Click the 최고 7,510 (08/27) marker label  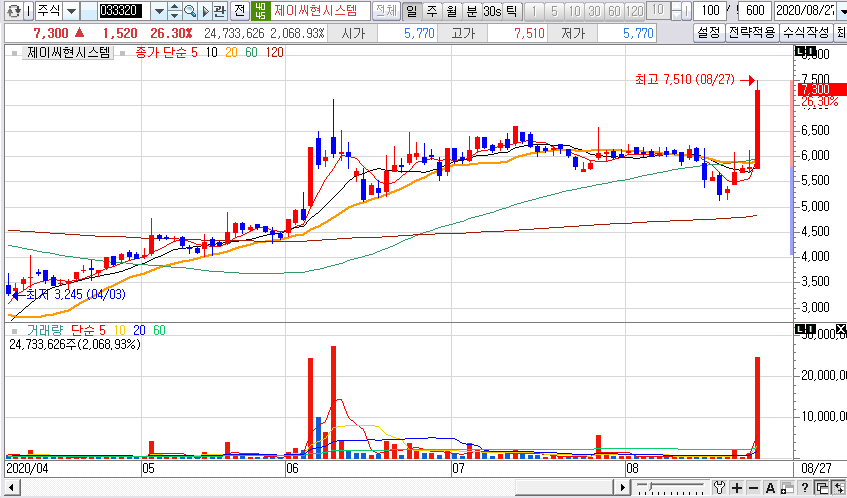(x=685, y=80)
